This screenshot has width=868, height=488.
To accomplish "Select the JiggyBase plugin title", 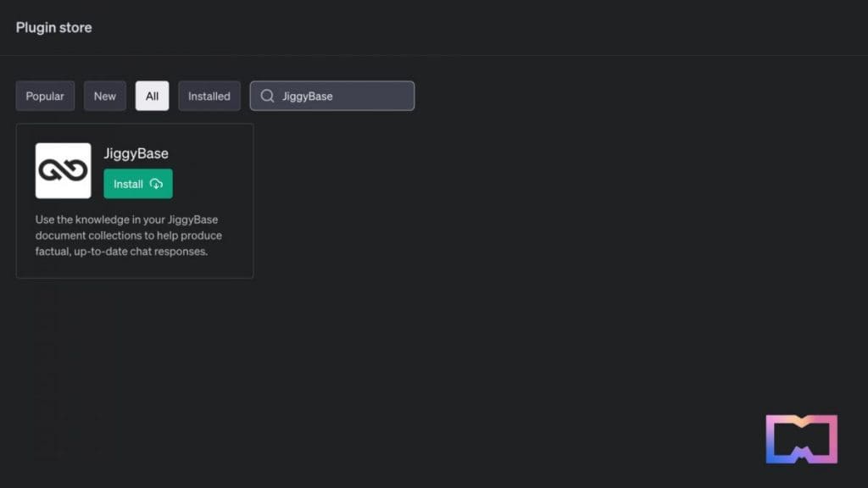I will coord(136,153).
